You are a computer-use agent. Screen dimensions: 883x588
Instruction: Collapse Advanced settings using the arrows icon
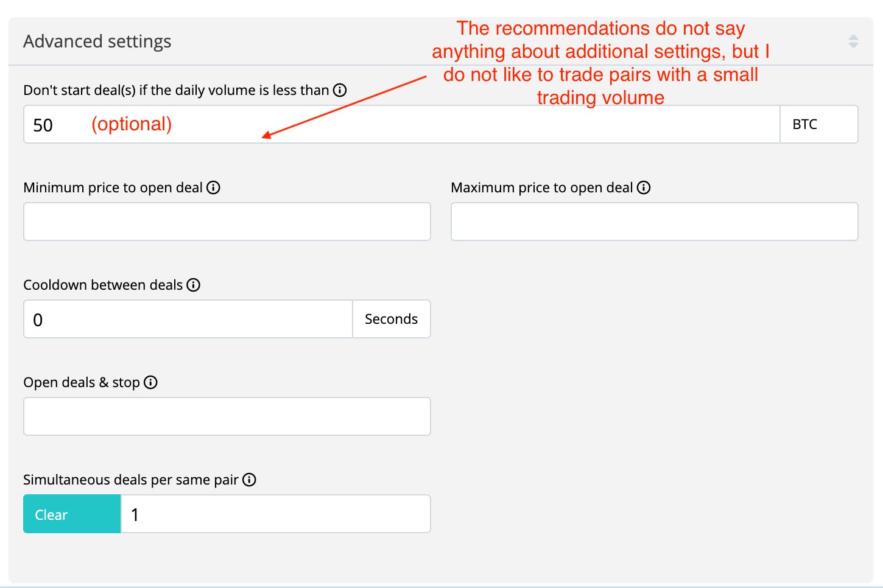[x=853, y=41]
